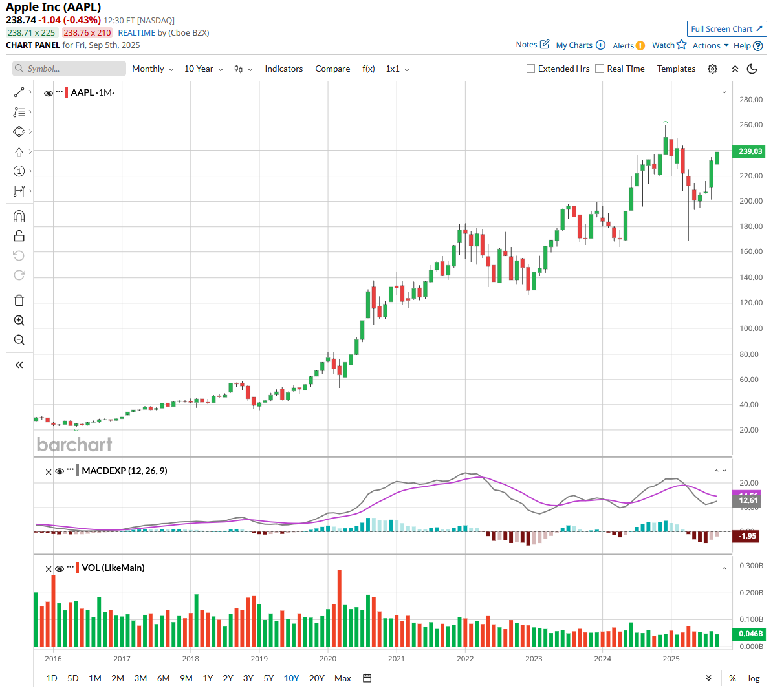
Task: Open MACDEXP more options dots
Action: click(71, 470)
